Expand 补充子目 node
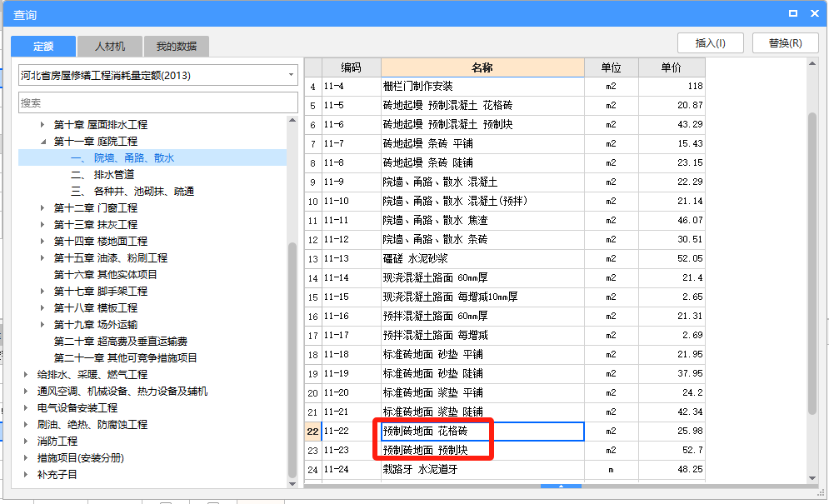Screen dimensions: 829x504 coord(26,475)
